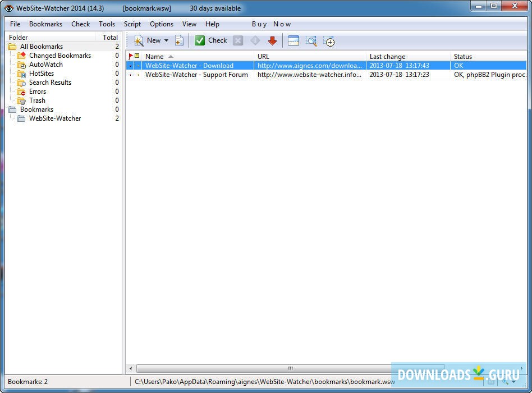Viewport: 532px width, 393px height.
Task: Click the Changed Bookmarks folder icon
Action: (21, 56)
